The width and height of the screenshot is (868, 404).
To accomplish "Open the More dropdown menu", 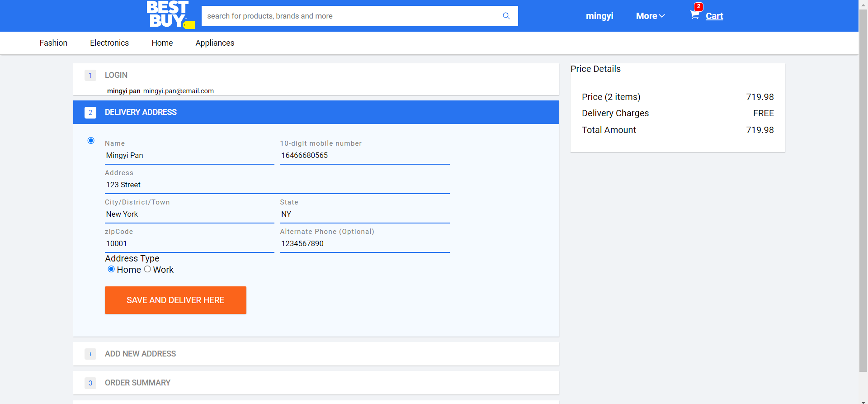I will pyautogui.click(x=650, y=16).
